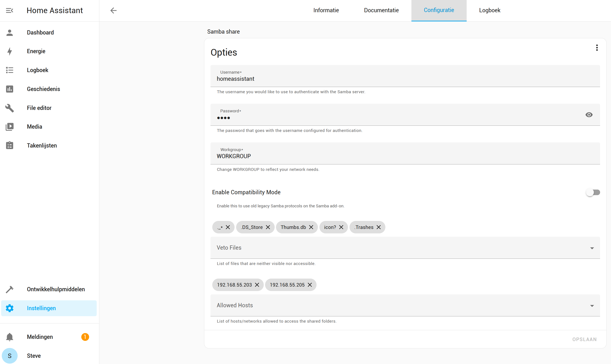Open Dashboard from the sidebar

49,32
